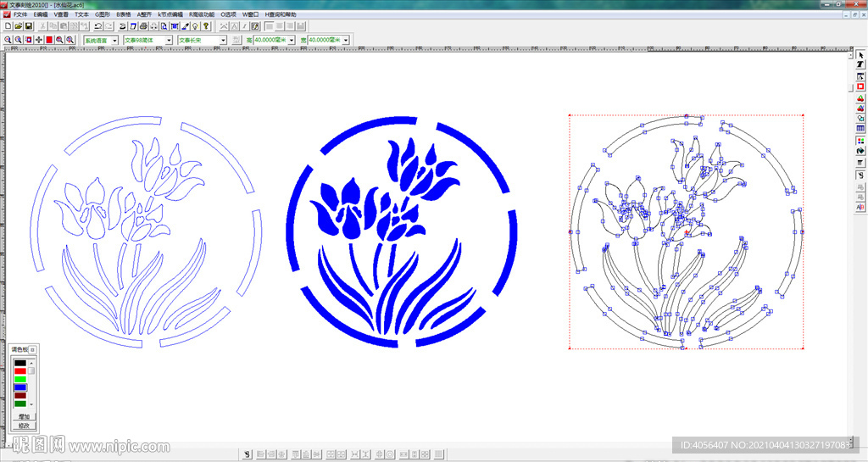Screen dimensions: 868x462
Task: Click the Save (floppy disk) icon
Action: click(28, 26)
